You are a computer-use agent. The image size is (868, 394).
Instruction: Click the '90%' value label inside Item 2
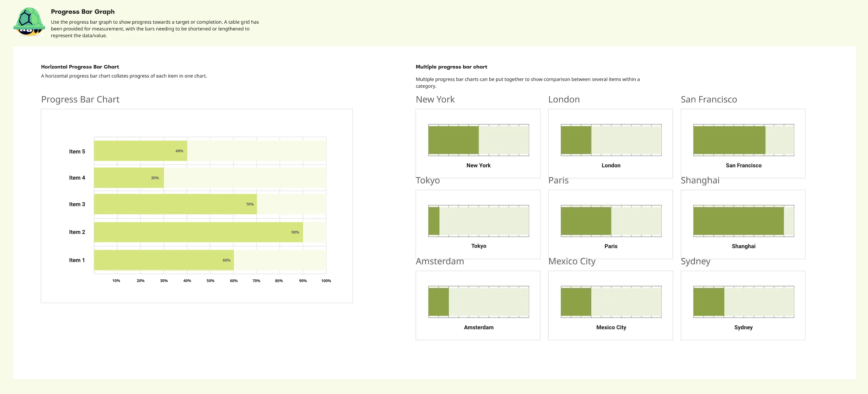295,232
